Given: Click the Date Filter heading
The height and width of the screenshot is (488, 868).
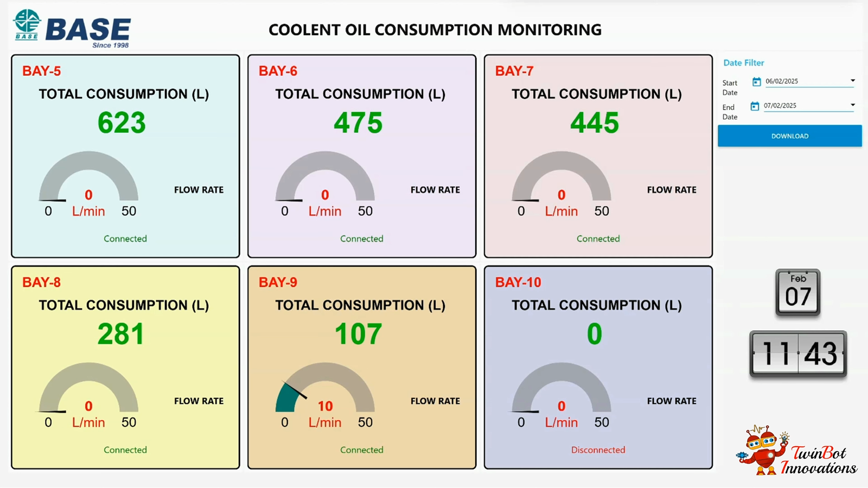Looking at the screenshot, I should [x=743, y=63].
